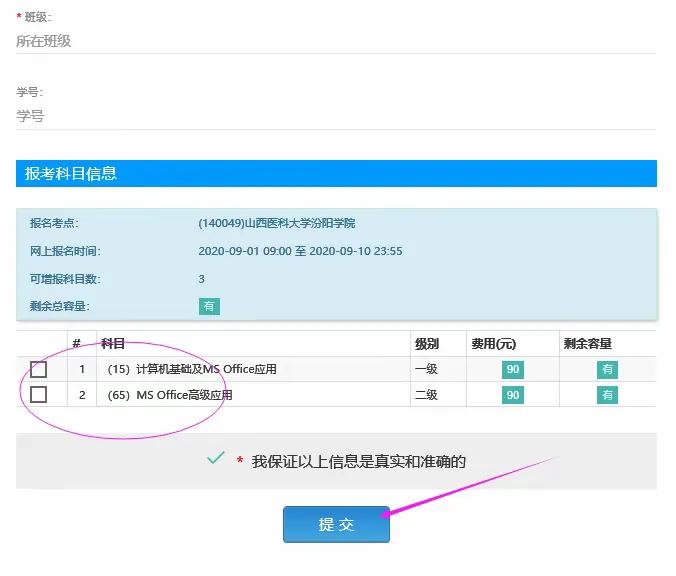Click the exam site name 山西医科大学汾阳学院
The image size is (676, 576).
coord(277,223)
